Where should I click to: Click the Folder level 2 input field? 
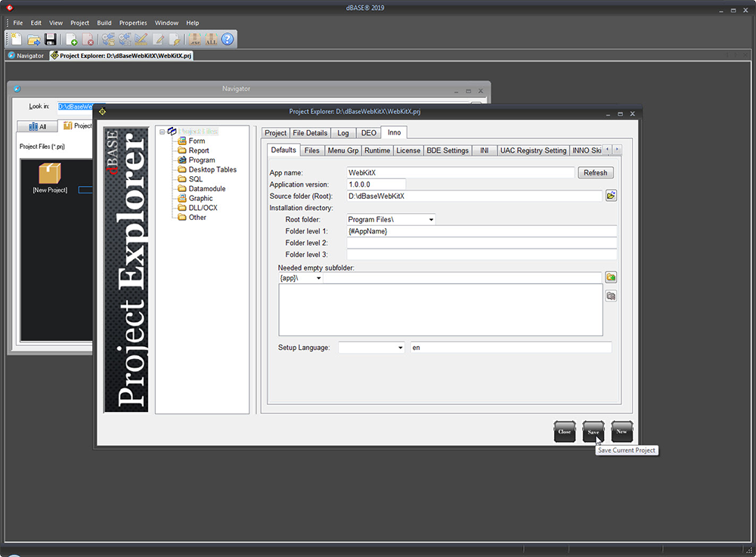click(x=482, y=243)
